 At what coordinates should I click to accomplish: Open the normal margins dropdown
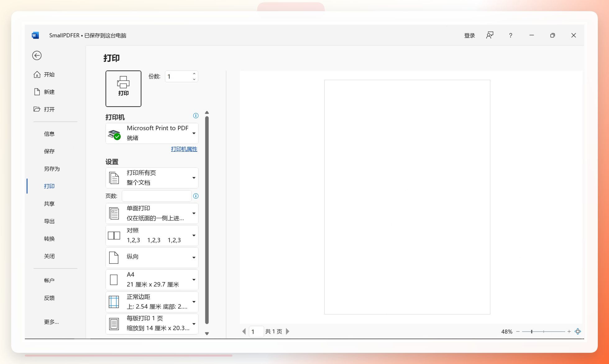tap(152, 302)
